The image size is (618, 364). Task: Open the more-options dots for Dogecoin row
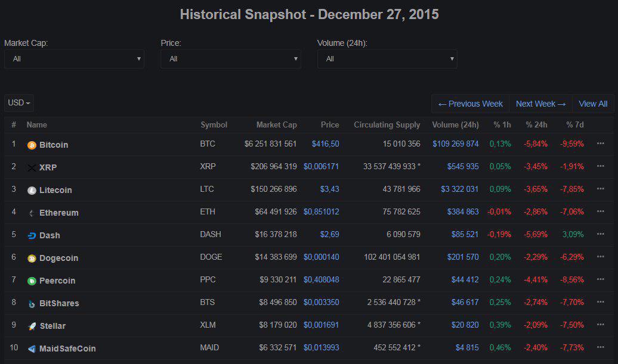600,257
